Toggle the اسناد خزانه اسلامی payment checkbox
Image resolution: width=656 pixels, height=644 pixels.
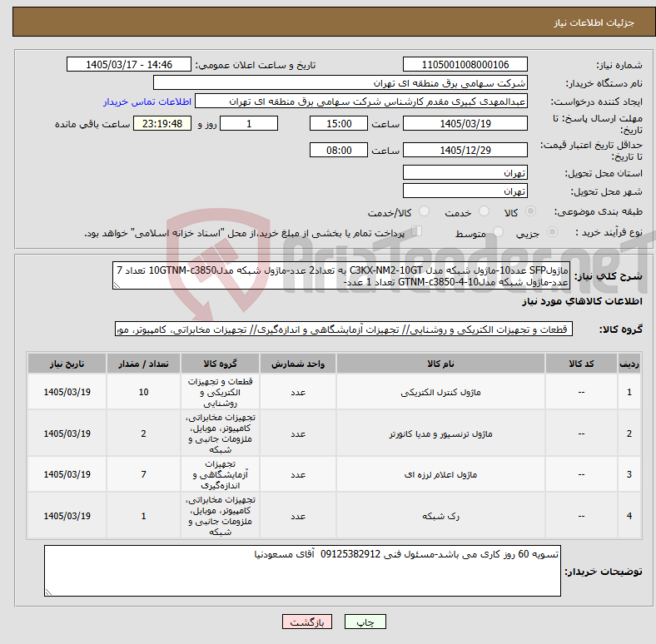417,231
